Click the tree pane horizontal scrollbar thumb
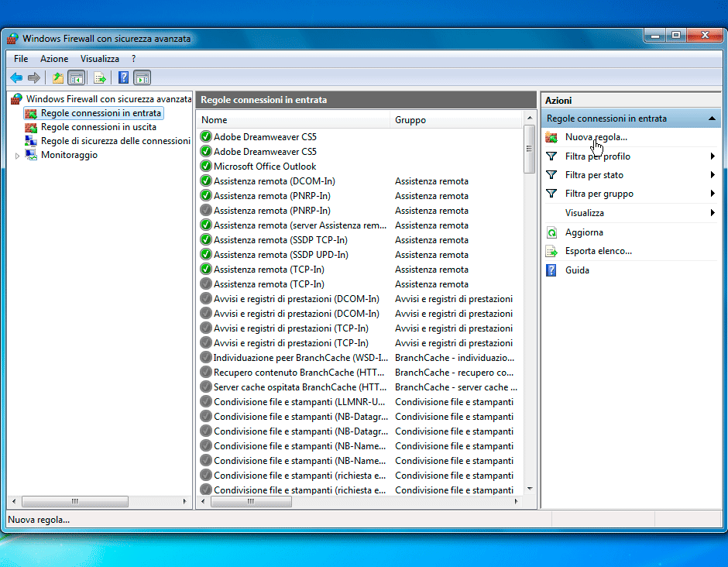The height and width of the screenshot is (567, 728). click(x=75, y=501)
